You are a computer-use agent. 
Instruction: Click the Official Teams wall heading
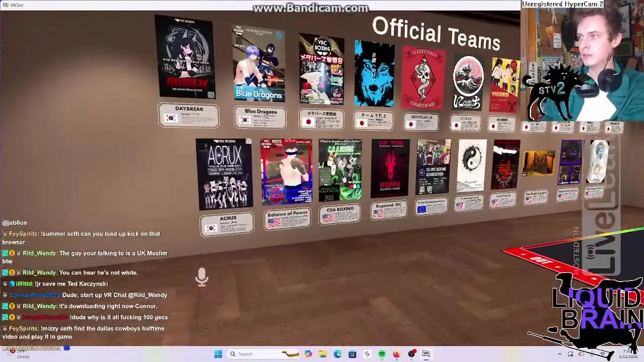(436, 33)
